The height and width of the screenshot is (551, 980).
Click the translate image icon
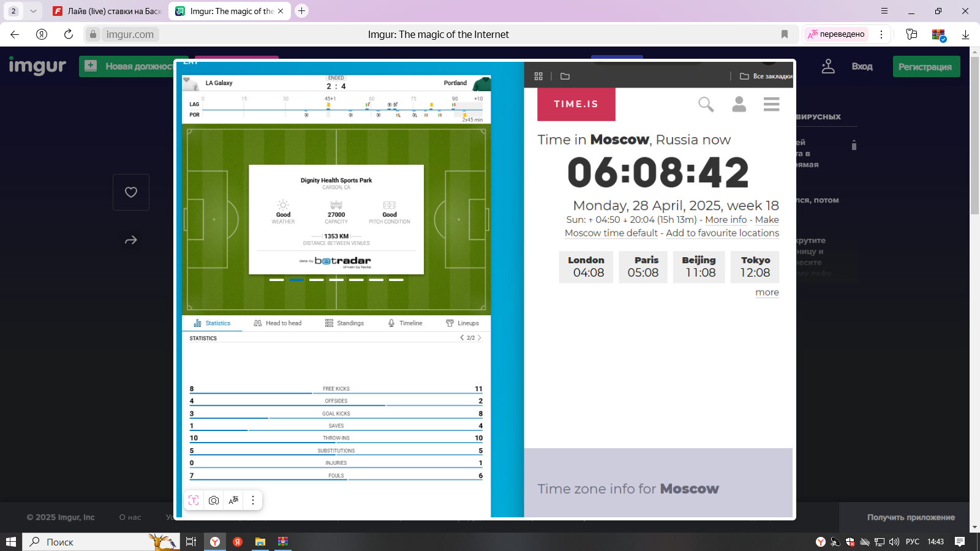click(x=233, y=500)
